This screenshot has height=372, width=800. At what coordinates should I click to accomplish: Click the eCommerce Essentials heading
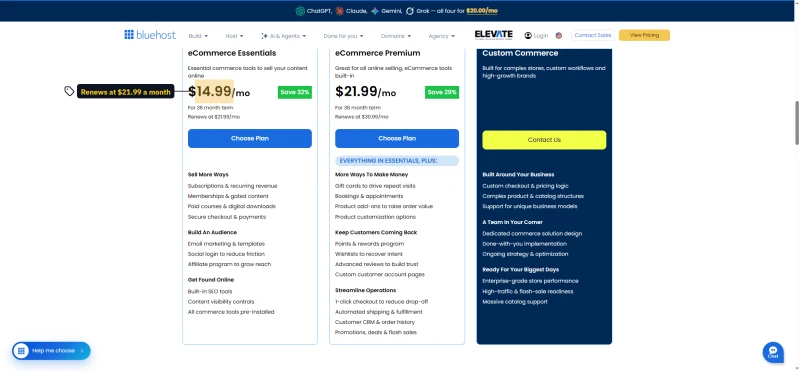(x=232, y=53)
